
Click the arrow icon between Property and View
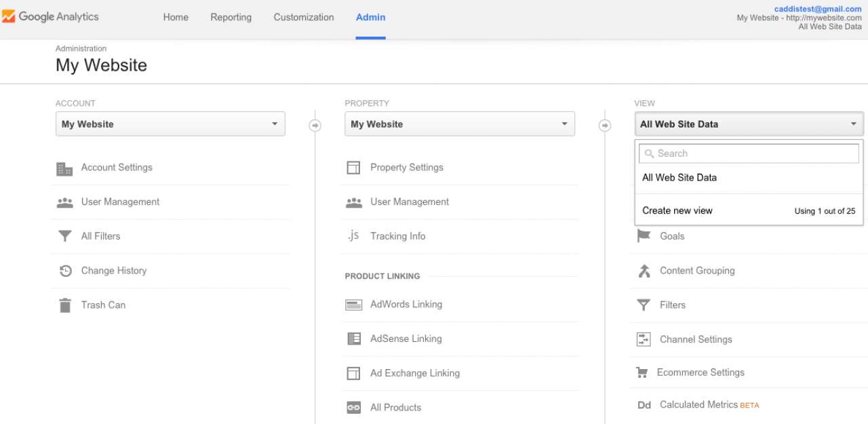point(605,126)
